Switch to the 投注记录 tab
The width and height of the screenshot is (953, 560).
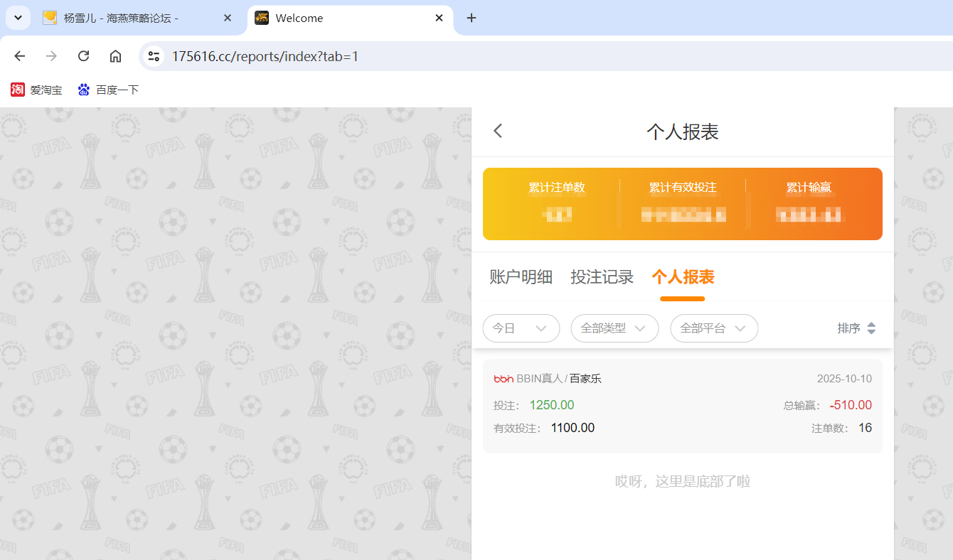coord(602,277)
